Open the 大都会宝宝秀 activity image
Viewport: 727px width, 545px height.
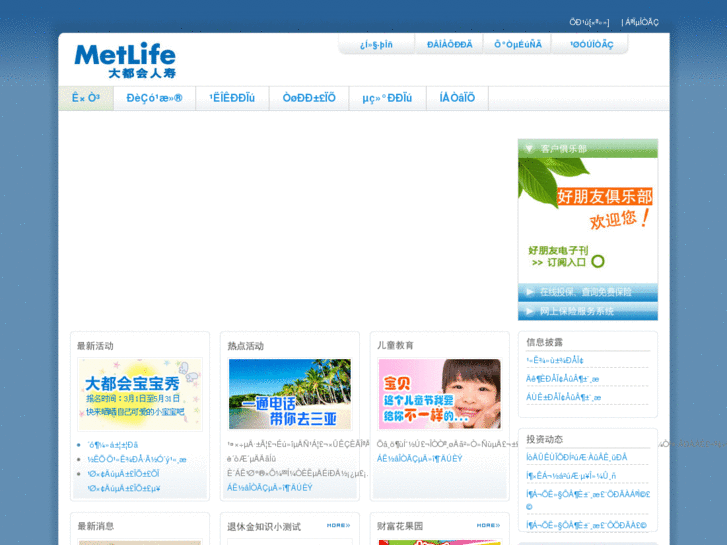click(x=140, y=394)
